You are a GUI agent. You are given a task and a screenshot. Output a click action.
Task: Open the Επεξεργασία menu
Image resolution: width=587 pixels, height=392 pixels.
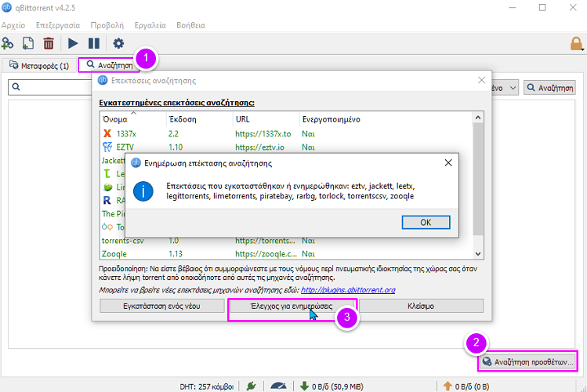click(58, 25)
